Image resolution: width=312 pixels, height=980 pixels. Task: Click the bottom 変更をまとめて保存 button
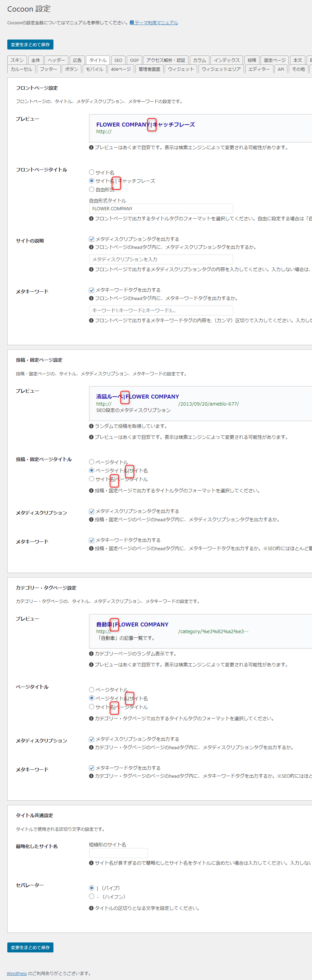click(x=30, y=947)
